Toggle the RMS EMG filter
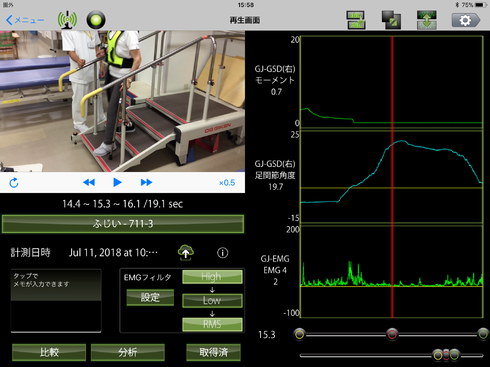The image size is (490, 367). pos(212,324)
